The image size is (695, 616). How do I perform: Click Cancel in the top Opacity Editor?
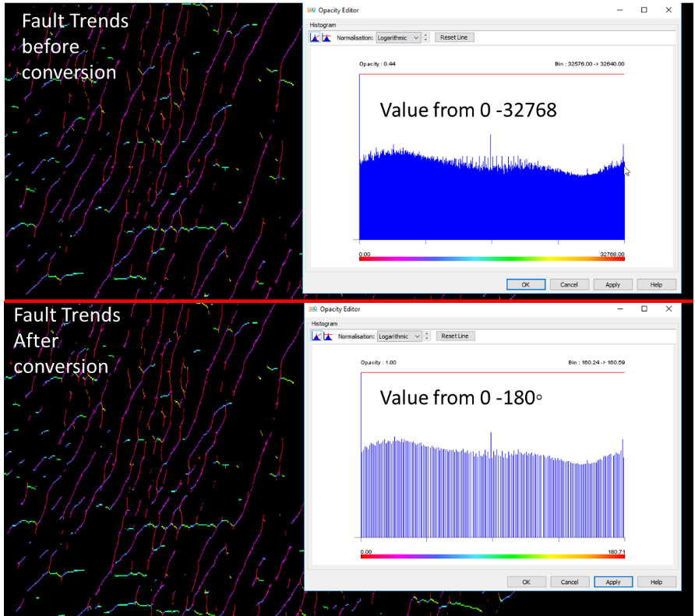point(569,284)
